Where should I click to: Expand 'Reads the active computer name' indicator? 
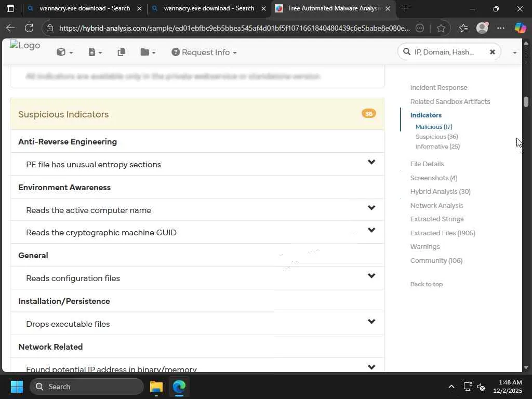pos(371,208)
